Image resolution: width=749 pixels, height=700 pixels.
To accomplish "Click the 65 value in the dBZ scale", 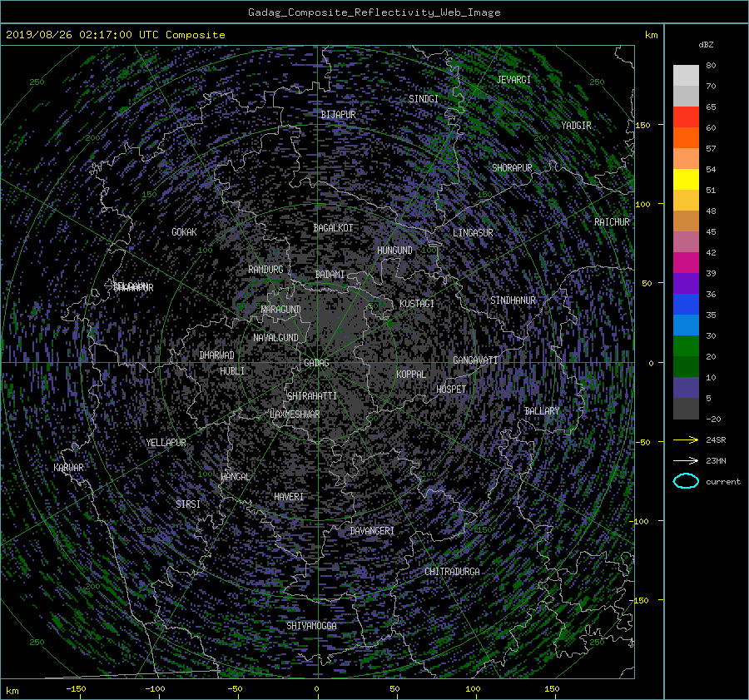I will pyautogui.click(x=711, y=107).
